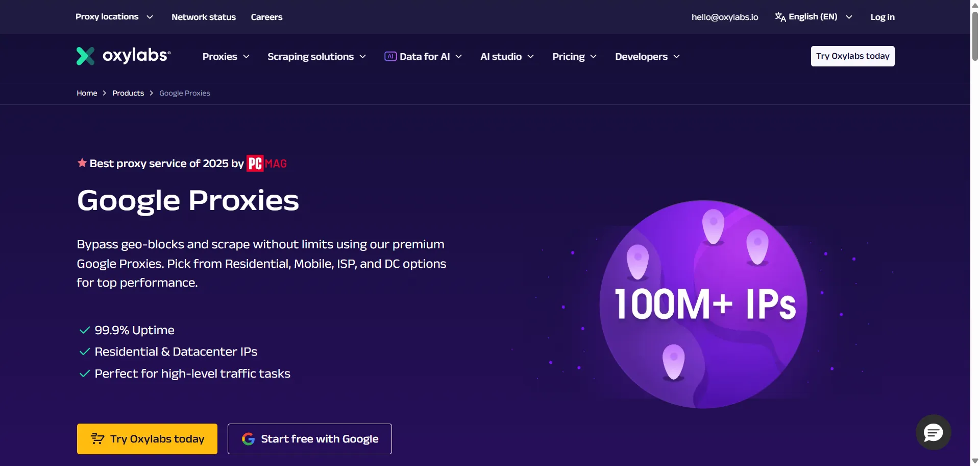Viewport: 980px width, 466px height.
Task: Select Network status in the top bar
Action: coord(204,16)
